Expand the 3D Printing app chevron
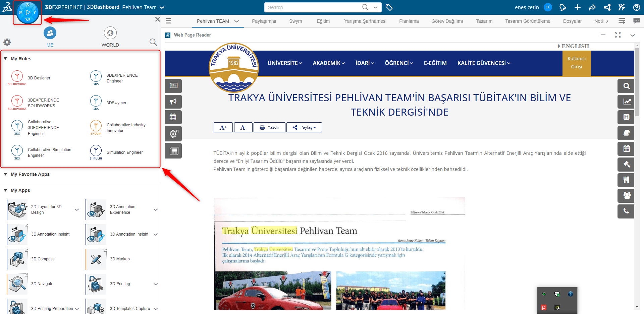Screen dimensions: 644x314 pos(156,284)
